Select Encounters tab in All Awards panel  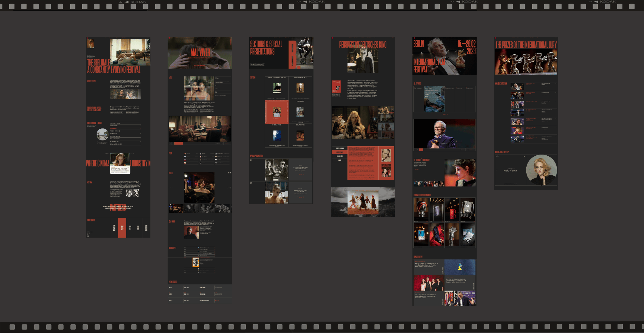click(x=470, y=89)
